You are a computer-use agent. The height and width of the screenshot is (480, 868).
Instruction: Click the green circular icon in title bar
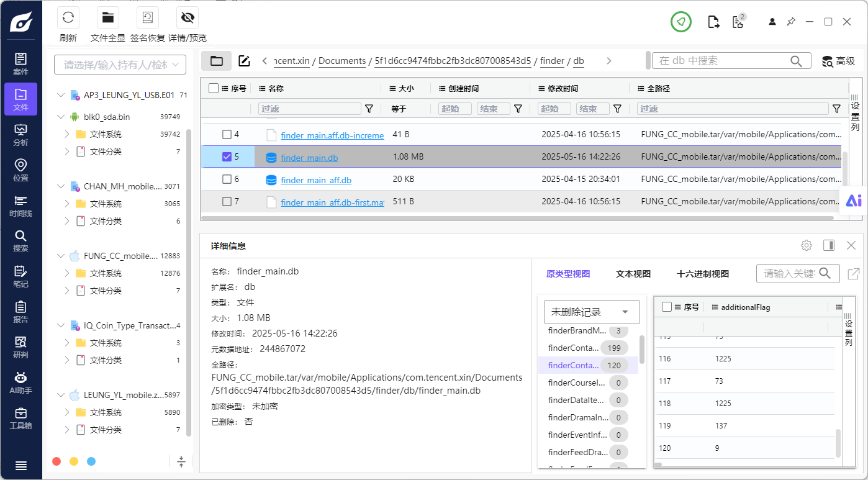681,22
